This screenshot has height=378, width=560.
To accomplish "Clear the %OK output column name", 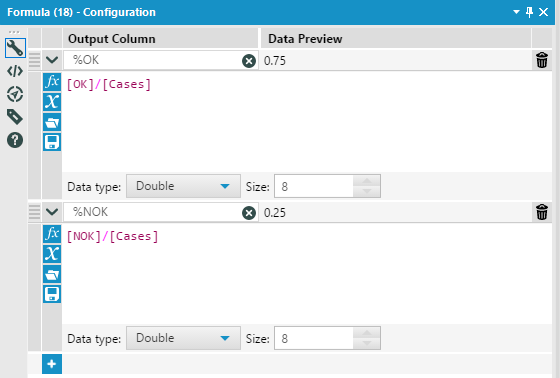I will point(249,61).
